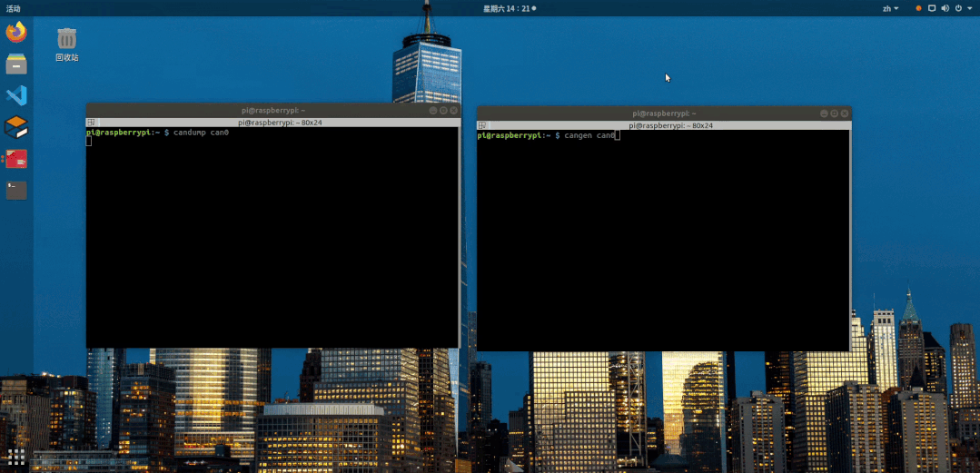
Task: Open Firefox from the dock
Action: [x=16, y=32]
